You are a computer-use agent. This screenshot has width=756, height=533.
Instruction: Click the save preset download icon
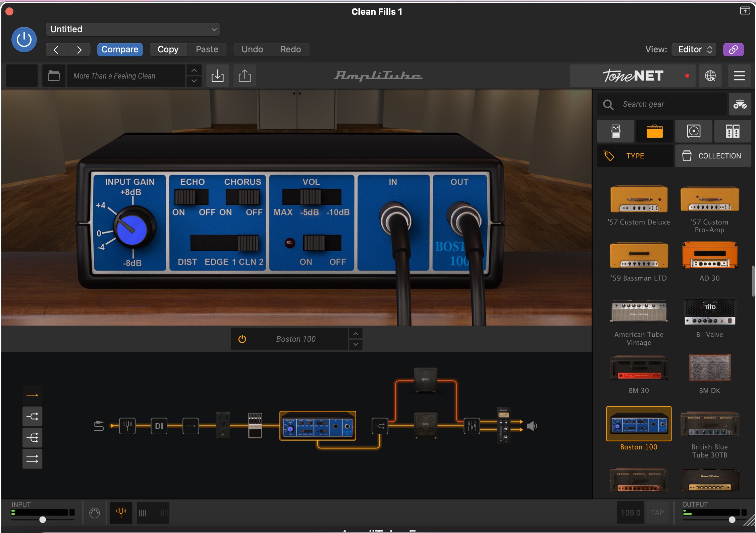[217, 76]
